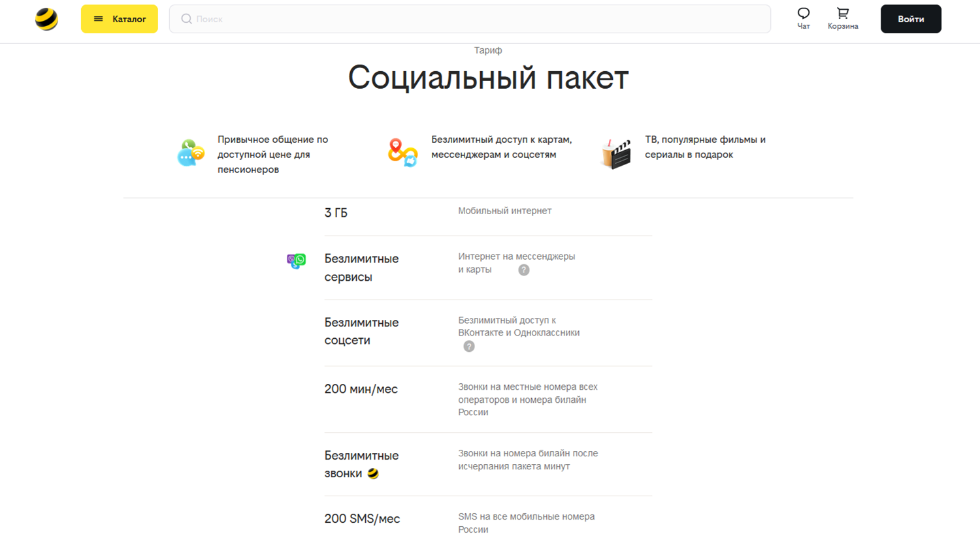The image size is (980, 549).
Task: Click the hamburger icon in Каталог button
Action: 99,19
